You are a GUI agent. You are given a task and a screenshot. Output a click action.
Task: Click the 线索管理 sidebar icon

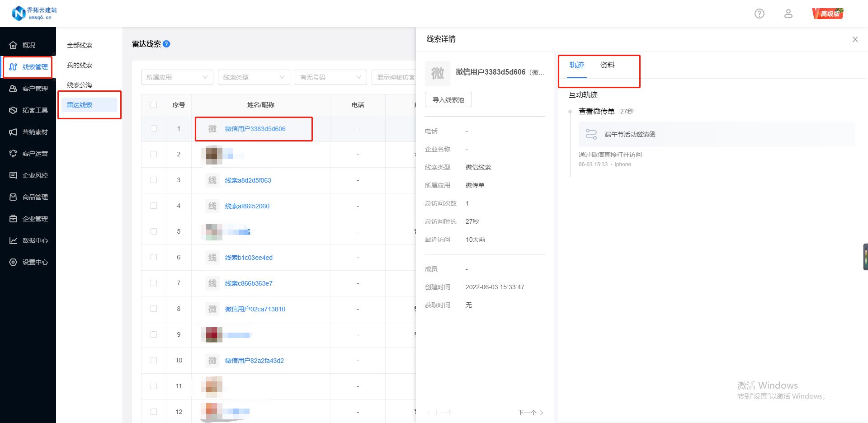(13, 67)
